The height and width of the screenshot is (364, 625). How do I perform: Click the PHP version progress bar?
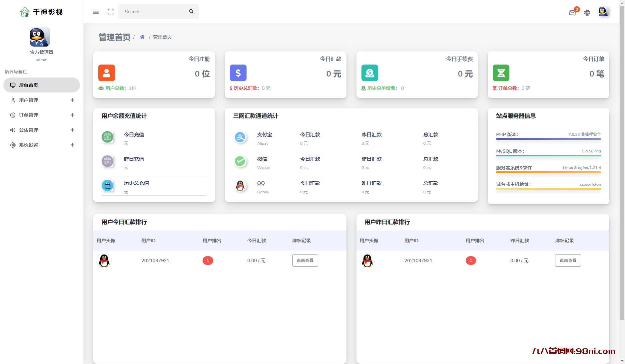click(x=548, y=139)
